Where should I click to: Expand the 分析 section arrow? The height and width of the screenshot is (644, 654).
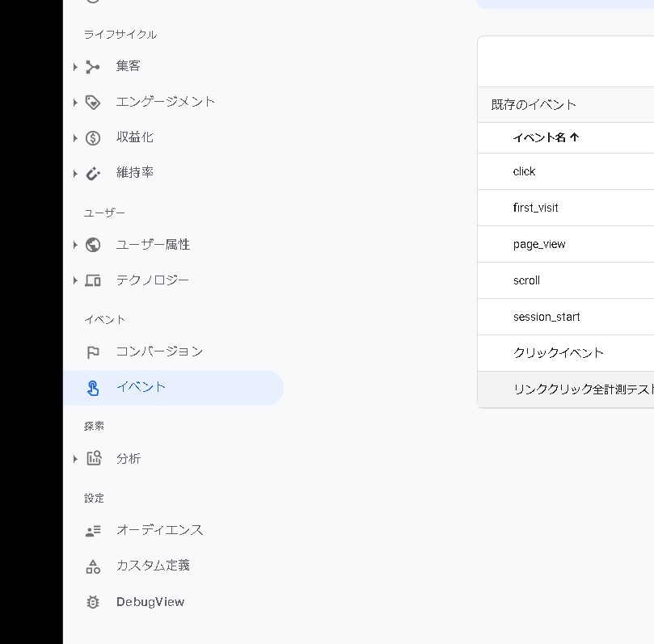[x=75, y=459]
